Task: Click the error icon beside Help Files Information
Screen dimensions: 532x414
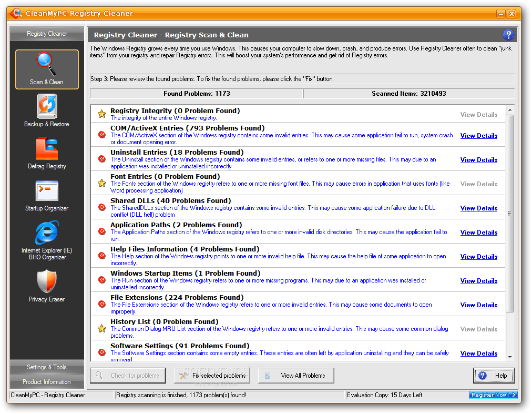Action: pos(102,256)
